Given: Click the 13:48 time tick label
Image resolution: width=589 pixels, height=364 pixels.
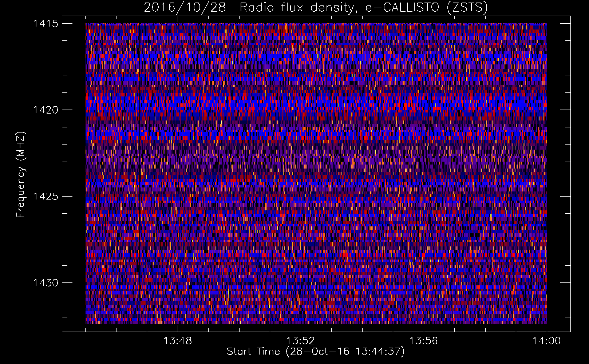Looking at the screenshot, I should [178, 341].
